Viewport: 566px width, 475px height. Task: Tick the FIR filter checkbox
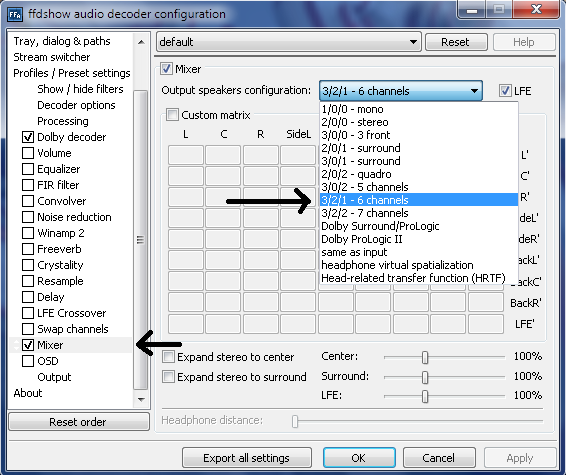(28, 185)
